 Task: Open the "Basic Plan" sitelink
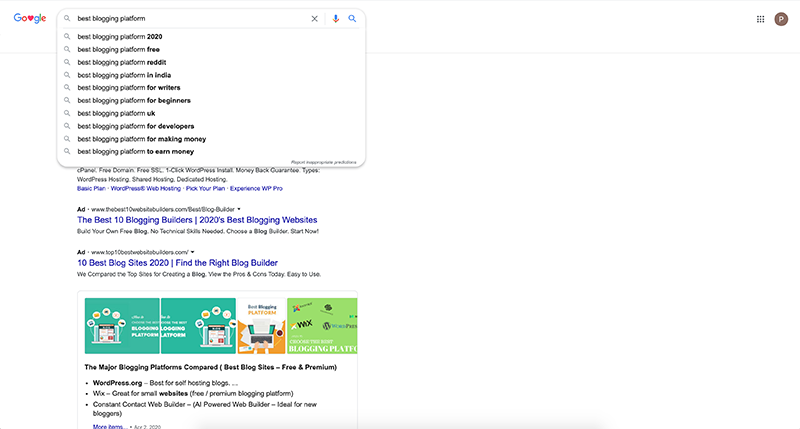[x=91, y=188]
